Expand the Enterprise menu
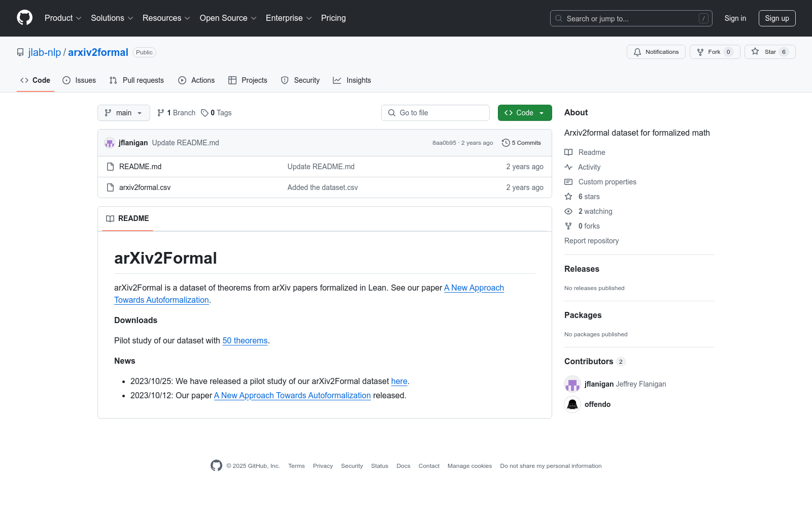 [289, 18]
